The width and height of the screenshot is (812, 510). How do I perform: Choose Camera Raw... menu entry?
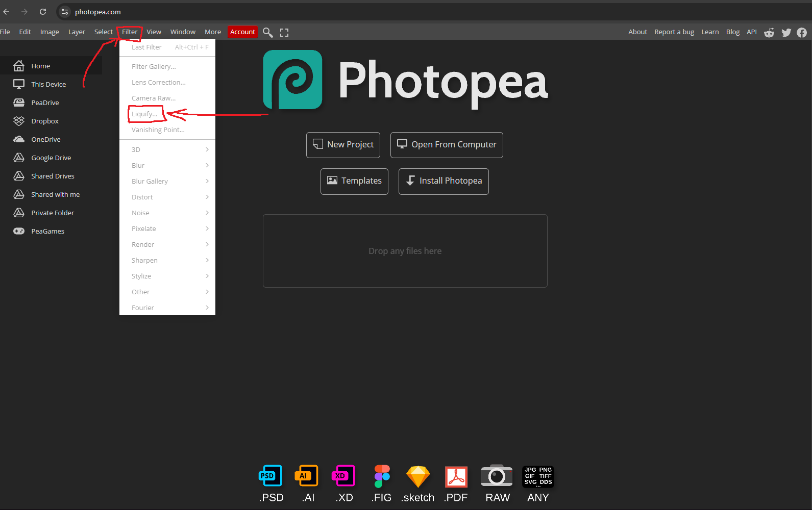tap(167, 98)
